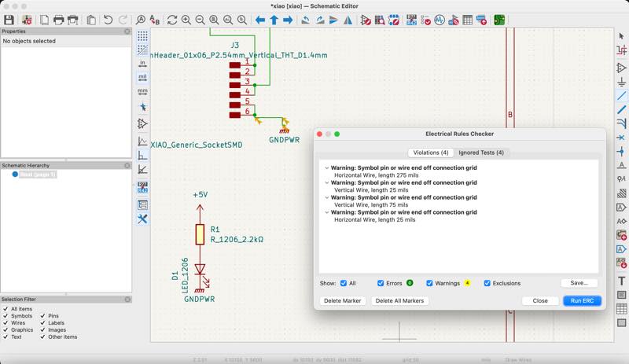Select the Add Junction tool
The width and height of the screenshot is (629, 364).
[x=621, y=151]
